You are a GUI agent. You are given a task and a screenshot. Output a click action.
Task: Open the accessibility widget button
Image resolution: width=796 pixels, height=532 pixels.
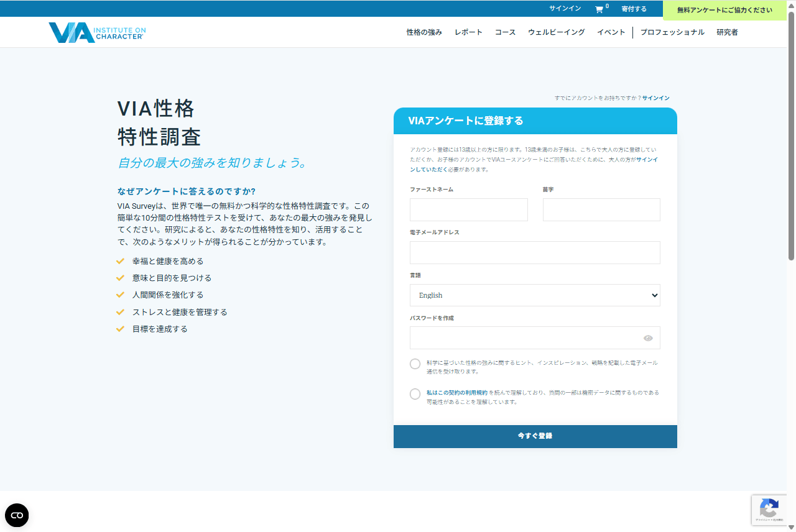click(17, 515)
